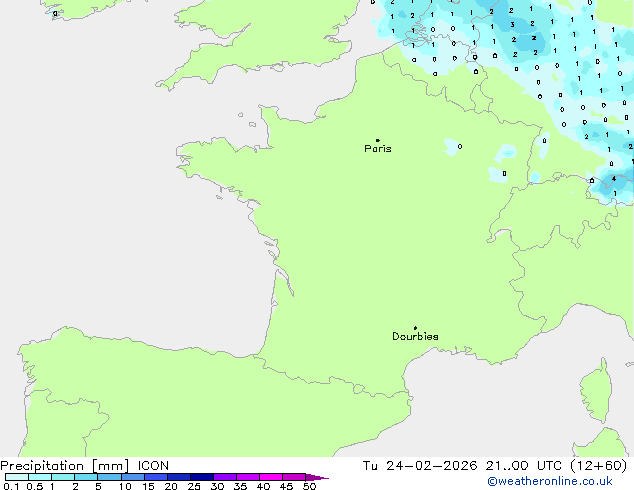Click the 'Precipitation [mm]' title text
Viewport: 634px width, 490px height.
coord(65,466)
